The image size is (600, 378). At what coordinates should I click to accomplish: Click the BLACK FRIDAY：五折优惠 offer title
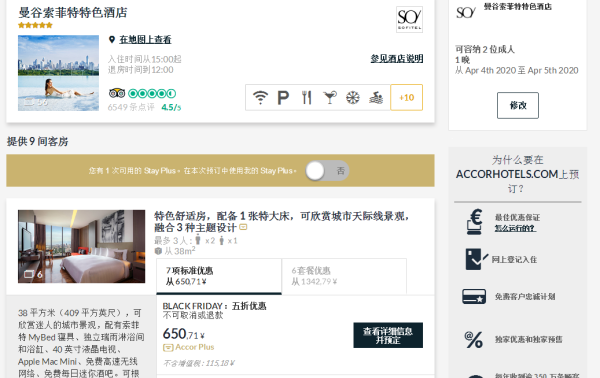tap(214, 306)
